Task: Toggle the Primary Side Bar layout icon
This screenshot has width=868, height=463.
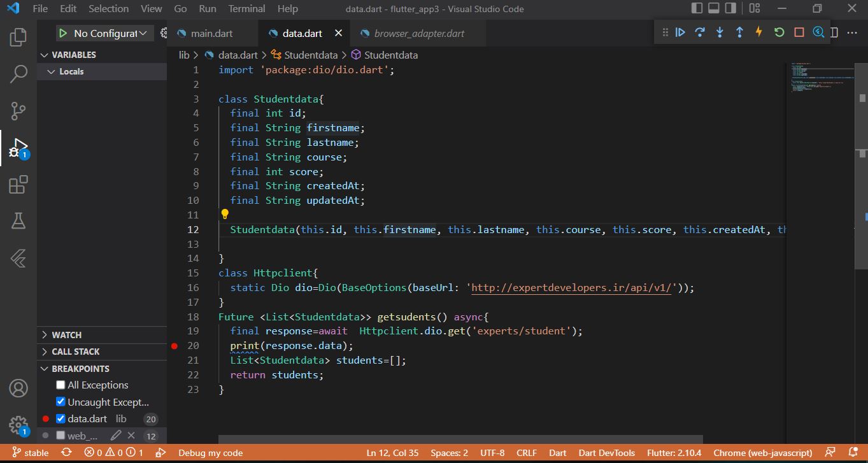Action: click(x=697, y=8)
